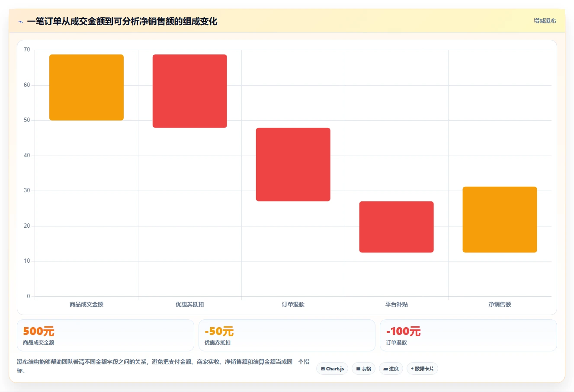574x392 pixels.
Task: Click the description text starting with 瀑布结构能够帮助团队
Action: pyautogui.click(x=163, y=366)
